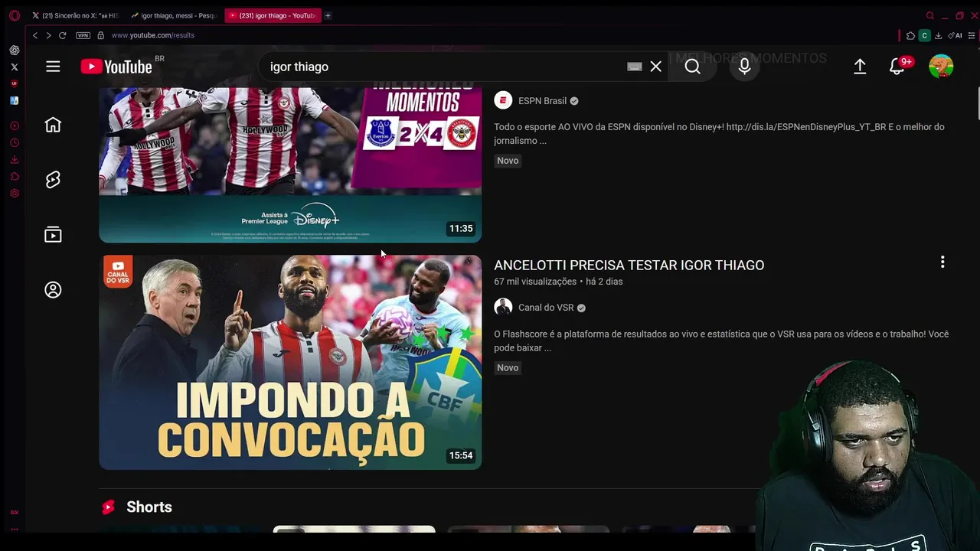The width and height of the screenshot is (980, 551).
Task: Open the extensions puzzle icon
Action: click(x=910, y=35)
